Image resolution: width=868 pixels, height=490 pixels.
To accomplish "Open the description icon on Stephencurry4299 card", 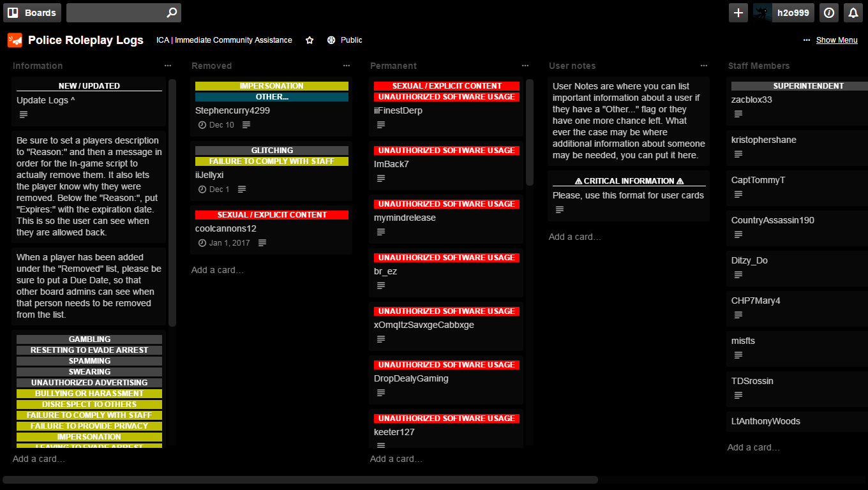I will 246,124.
